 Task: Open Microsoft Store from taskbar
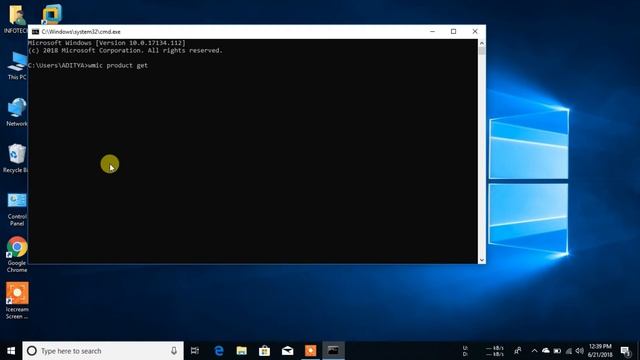click(x=264, y=351)
